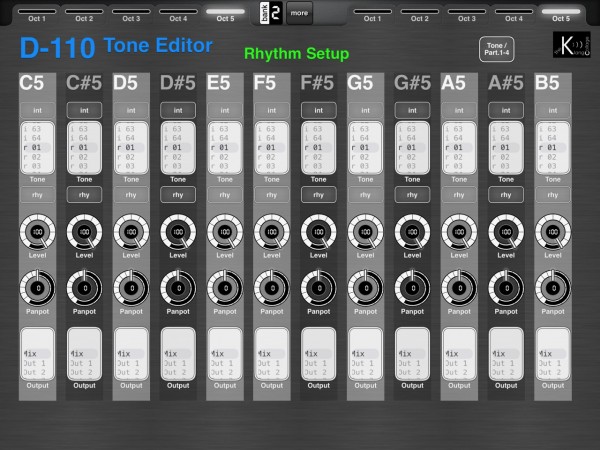
Task: Select the right-hand Oct 2 tab
Action: [x=419, y=15]
